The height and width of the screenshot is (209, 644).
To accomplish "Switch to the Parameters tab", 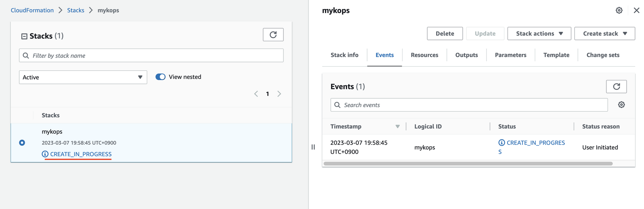I will pyautogui.click(x=510, y=55).
